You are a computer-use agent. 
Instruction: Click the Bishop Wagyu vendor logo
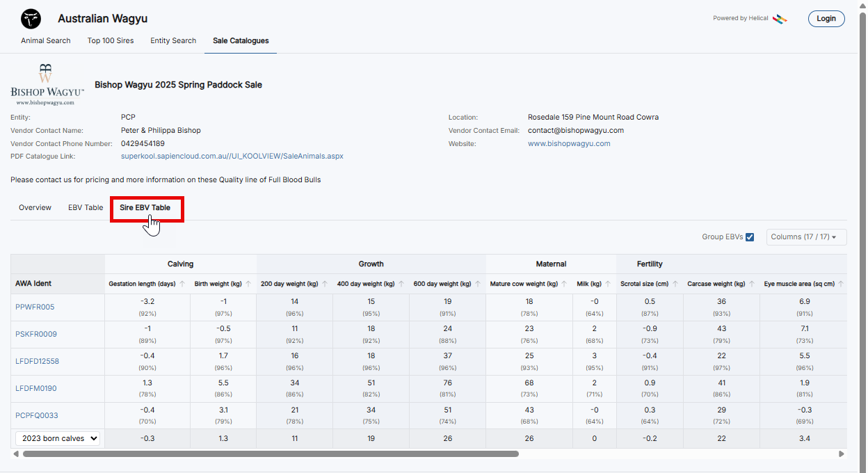[47, 85]
